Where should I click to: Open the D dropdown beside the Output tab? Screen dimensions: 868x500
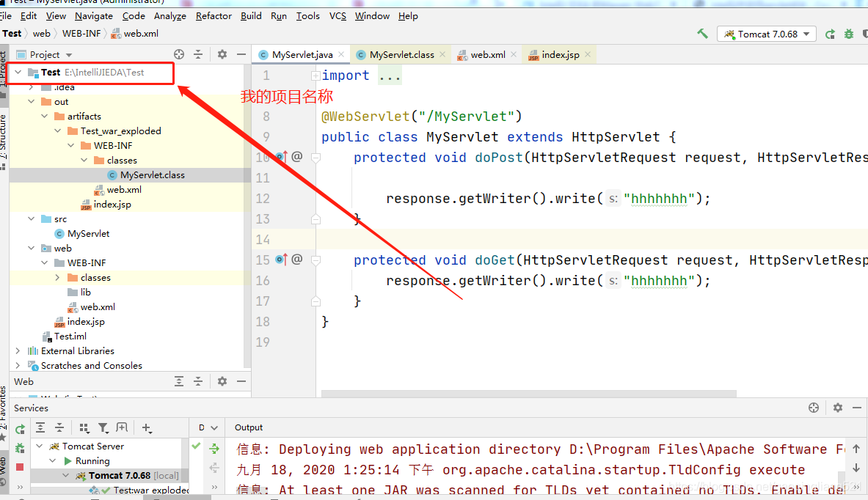[208, 427]
